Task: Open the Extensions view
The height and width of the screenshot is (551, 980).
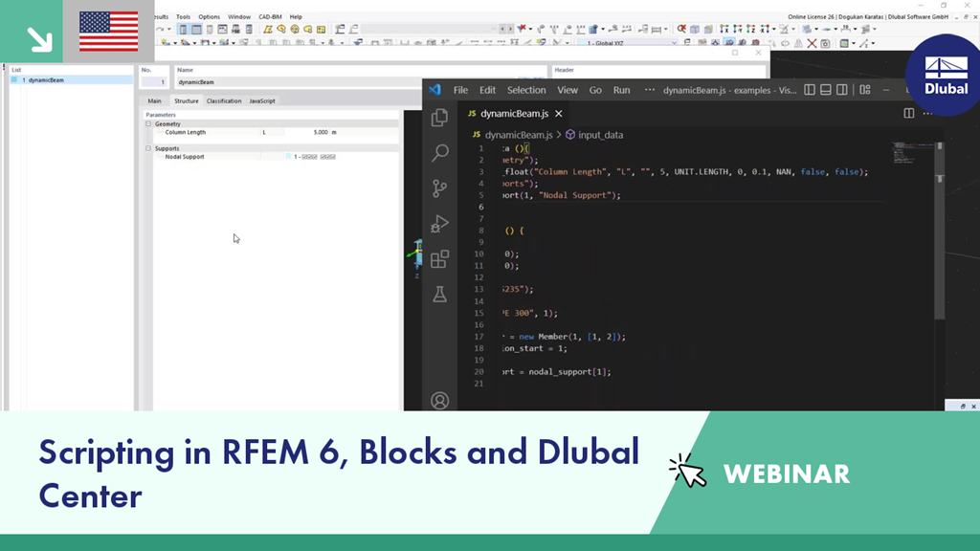Action: coord(438,259)
